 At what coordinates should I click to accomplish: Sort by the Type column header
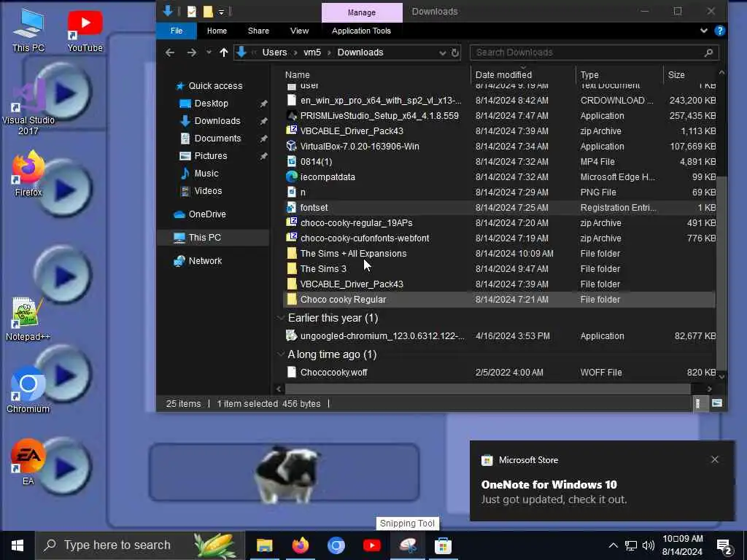coord(589,75)
